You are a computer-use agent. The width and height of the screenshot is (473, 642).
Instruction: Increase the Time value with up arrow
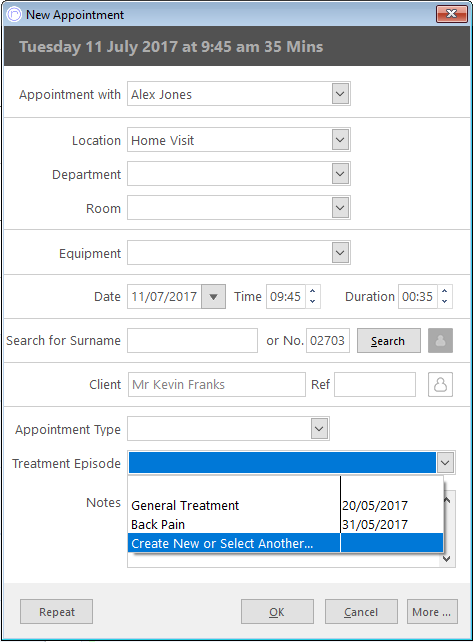(312, 291)
